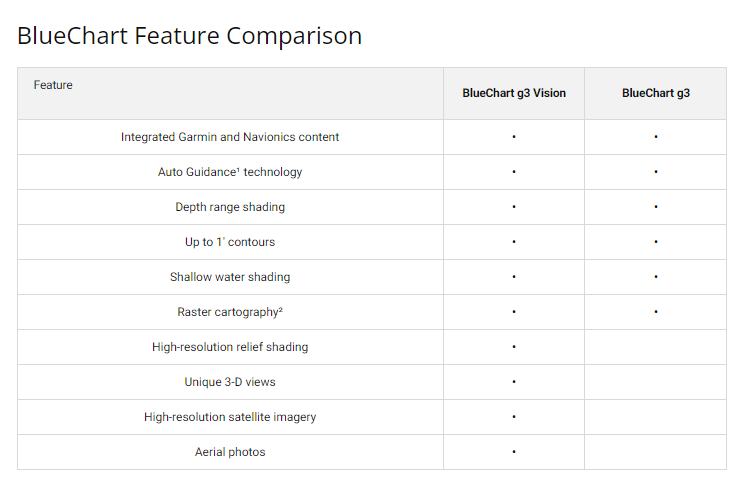Screen dimensions: 747x481
Task: Select the Depth range shading row label
Action: click(230, 207)
